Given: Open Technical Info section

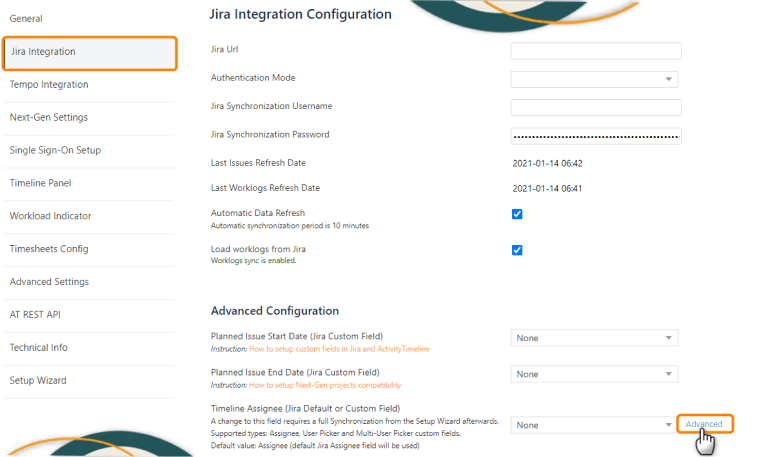Looking at the screenshot, I should coord(38,348).
